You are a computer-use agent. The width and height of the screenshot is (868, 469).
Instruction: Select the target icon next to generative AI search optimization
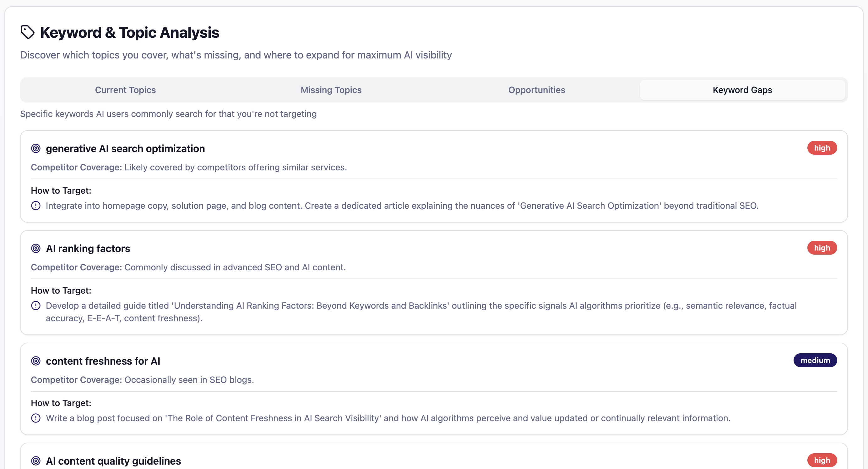[36, 148]
